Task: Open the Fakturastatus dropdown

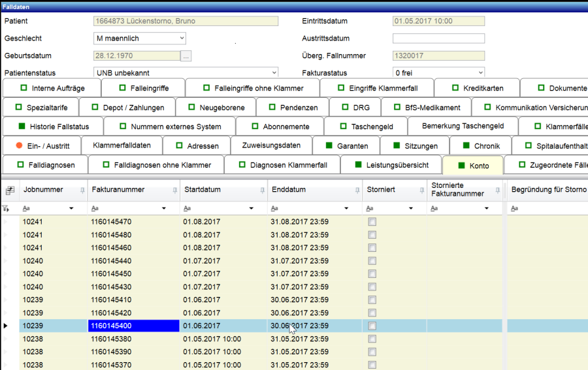Action: pos(480,72)
